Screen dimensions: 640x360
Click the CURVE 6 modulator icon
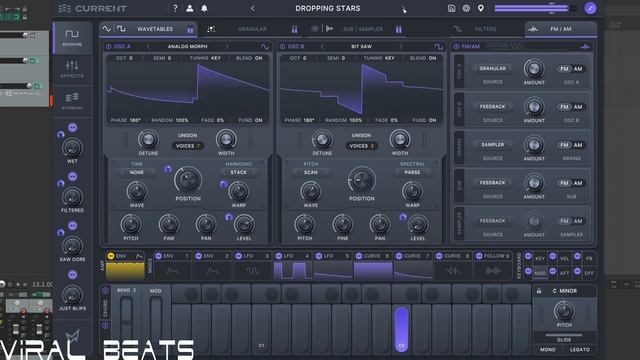(x=359, y=256)
